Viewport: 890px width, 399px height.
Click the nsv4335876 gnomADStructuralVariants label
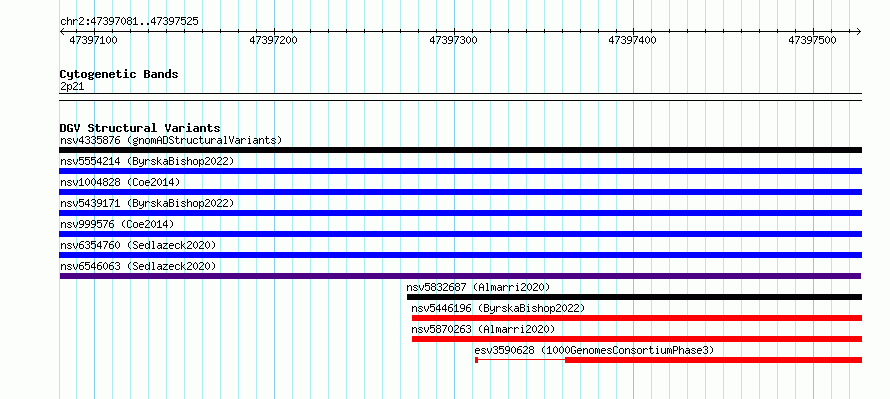tap(171, 140)
